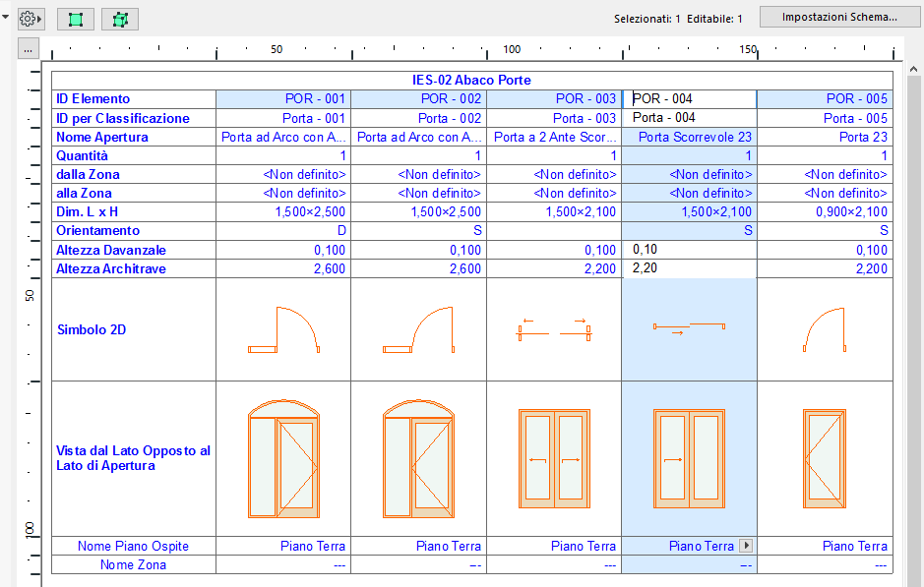
Task: Click the Nome Apertura row header
Action: [x=134, y=137]
